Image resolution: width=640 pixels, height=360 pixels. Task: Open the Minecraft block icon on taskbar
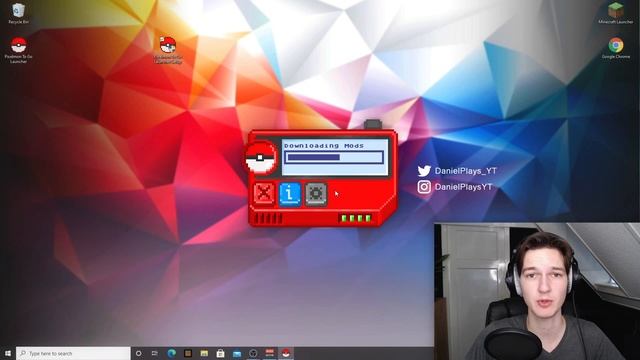click(x=188, y=353)
